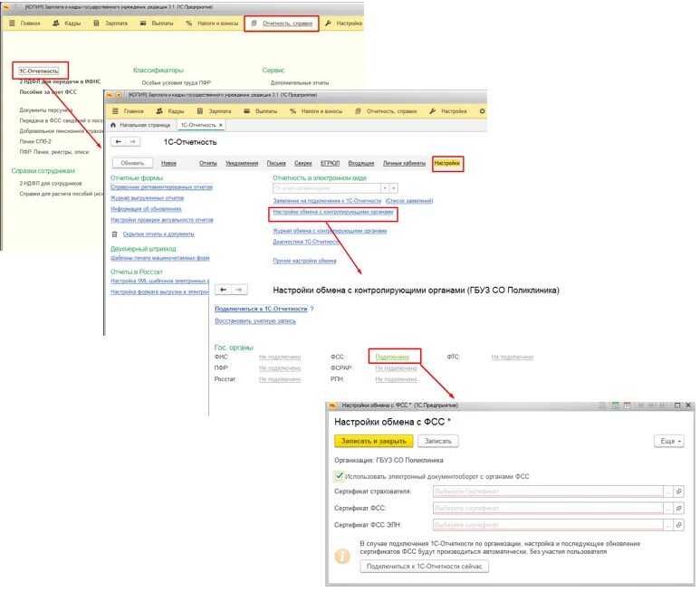700x591 pixels.
Task: Open the Настройка wrench menu in the back window
Action: pos(343,24)
